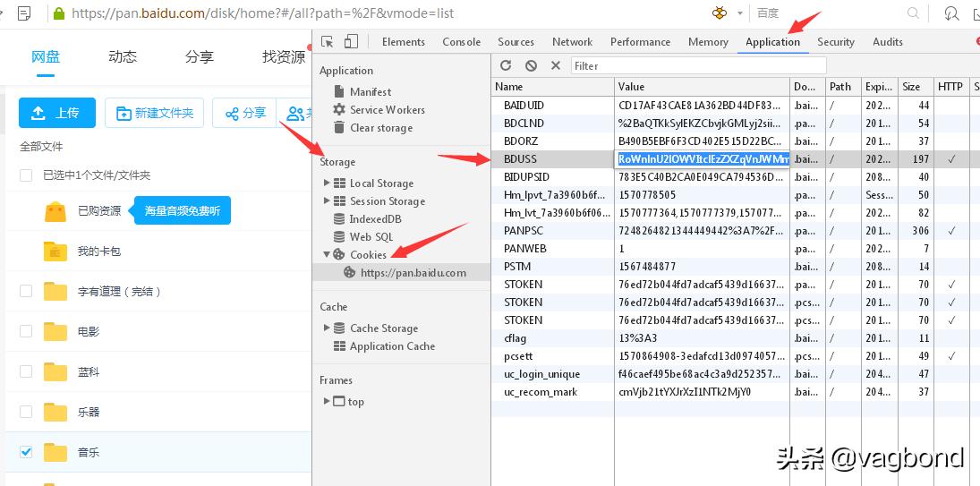Open the 网盘 navigation tab

click(46, 57)
